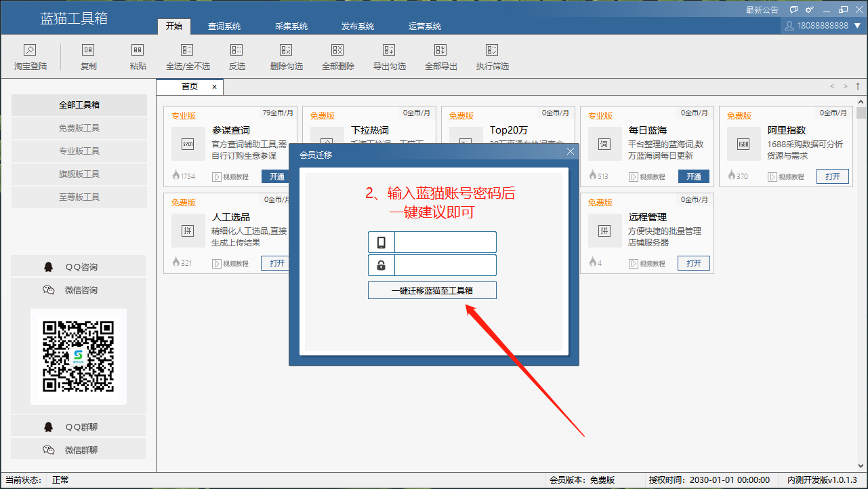Open 视频教程 link on 每日蓝海 card
Viewport: 868px width, 489px height.
coord(647,177)
